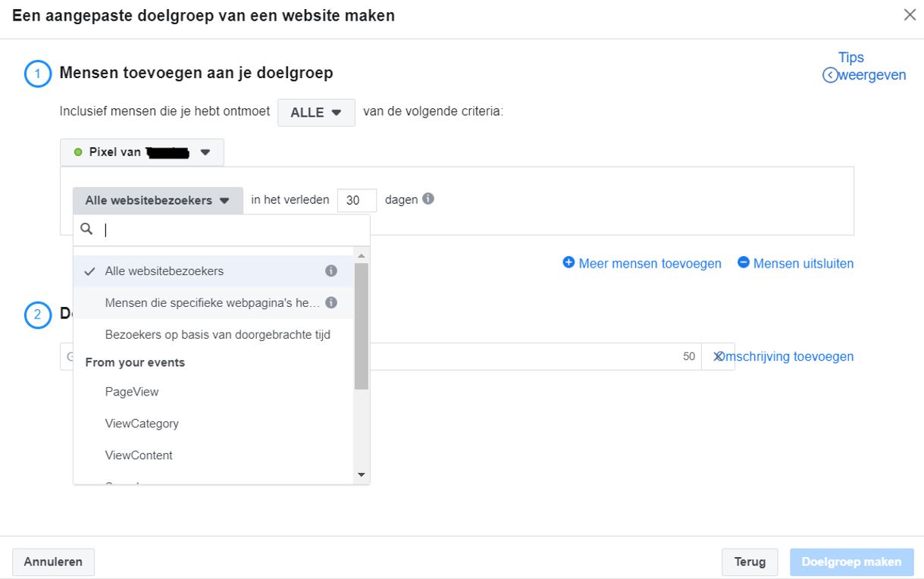
Task: Click the character counter showing 50
Action: [x=689, y=356]
